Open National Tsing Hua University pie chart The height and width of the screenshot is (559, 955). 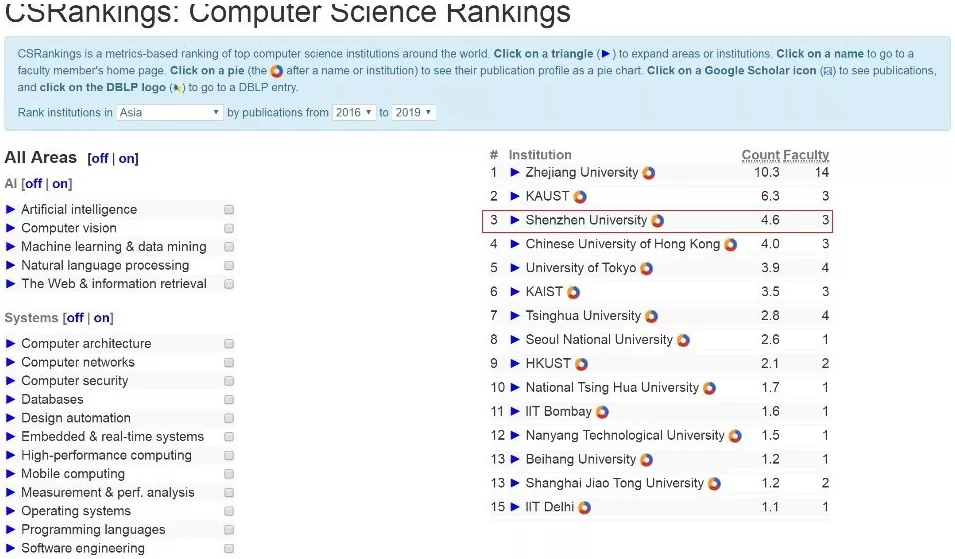(709, 388)
